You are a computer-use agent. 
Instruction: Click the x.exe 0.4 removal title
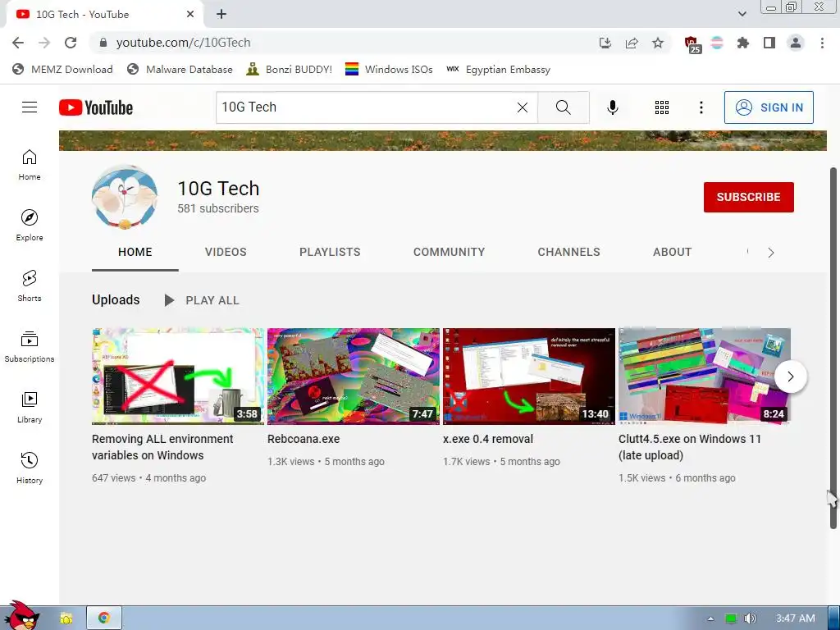[x=488, y=439]
